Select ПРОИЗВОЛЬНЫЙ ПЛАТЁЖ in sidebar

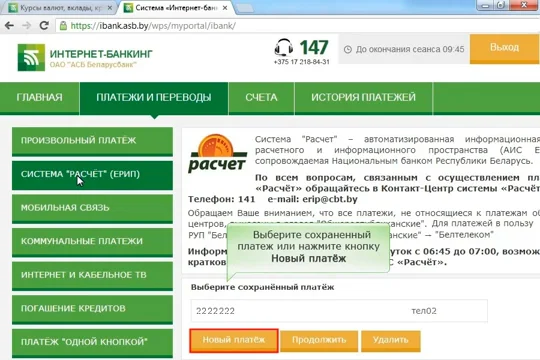click(92, 141)
